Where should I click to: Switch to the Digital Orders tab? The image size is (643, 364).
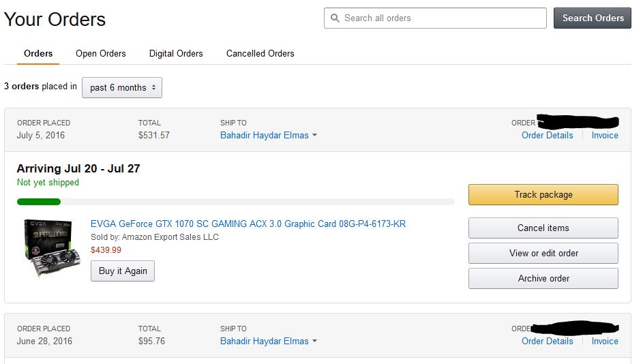[x=176, y=53]
